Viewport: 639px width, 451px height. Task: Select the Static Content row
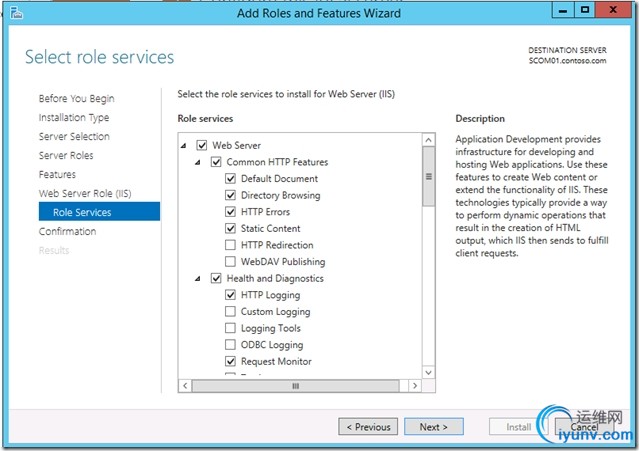[x=271, y=229]
